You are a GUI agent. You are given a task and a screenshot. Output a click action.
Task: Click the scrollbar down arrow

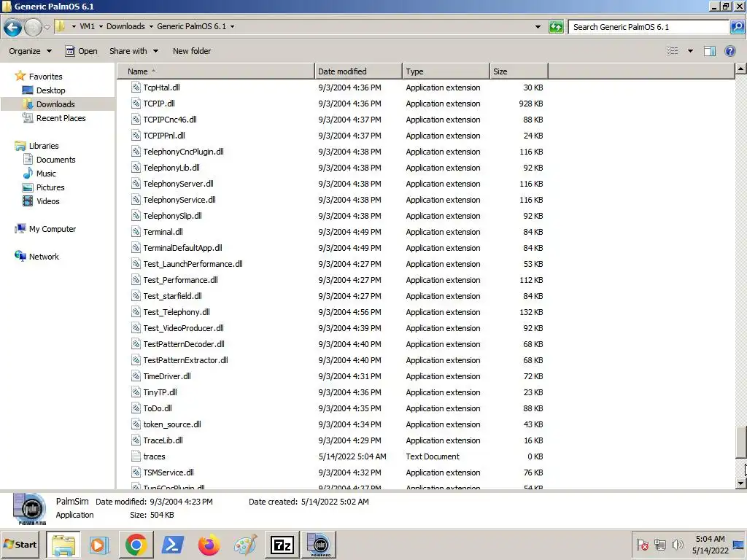[x=740, y=483]
